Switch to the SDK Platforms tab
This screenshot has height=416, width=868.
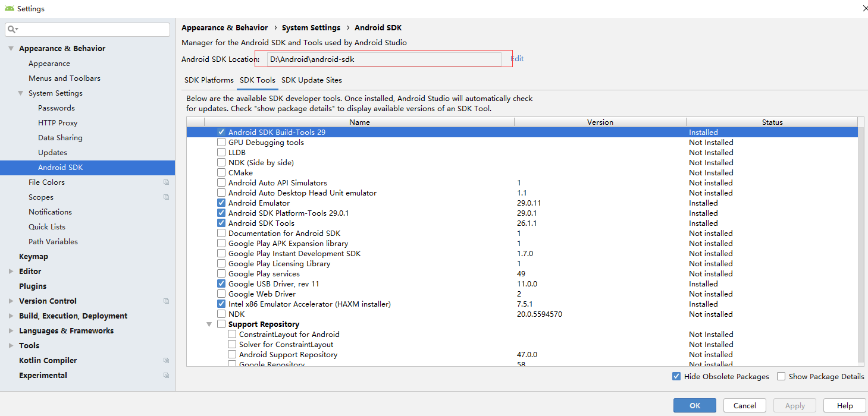pos(209,80)
